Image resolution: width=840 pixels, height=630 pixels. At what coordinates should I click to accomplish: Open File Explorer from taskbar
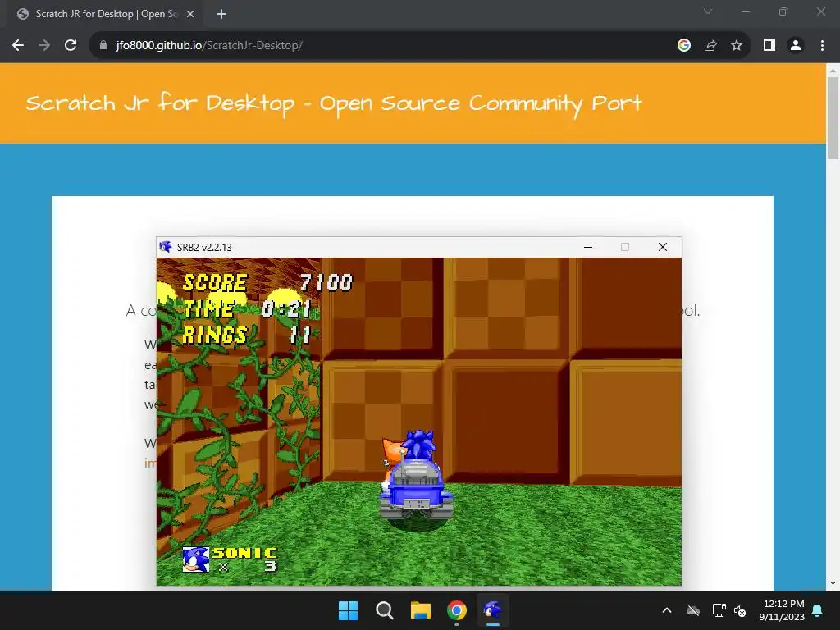coord(421,610)
